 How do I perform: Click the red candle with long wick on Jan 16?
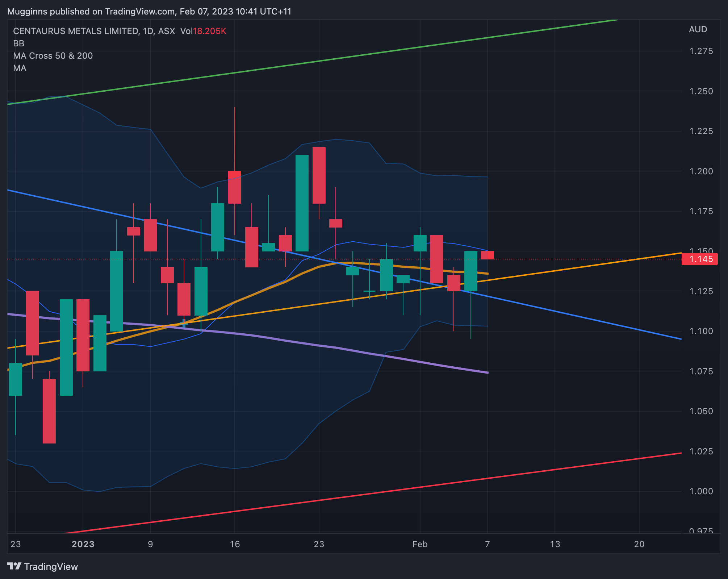[235, 187]
